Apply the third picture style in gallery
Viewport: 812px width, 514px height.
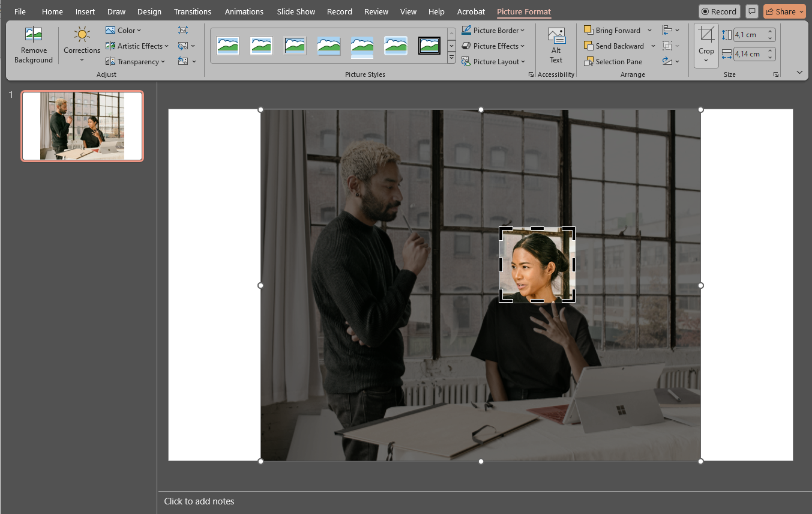pos(295,46)
